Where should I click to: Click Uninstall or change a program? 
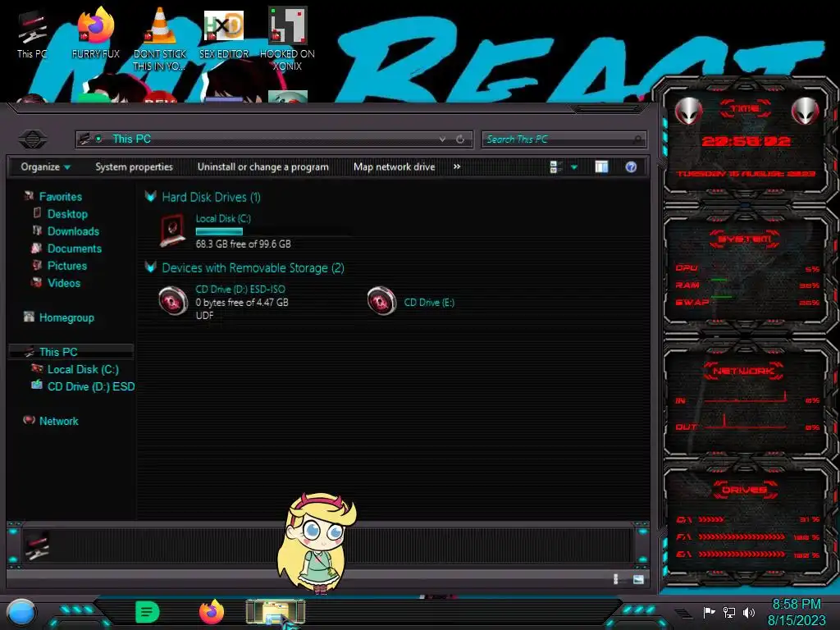[262, 167]
